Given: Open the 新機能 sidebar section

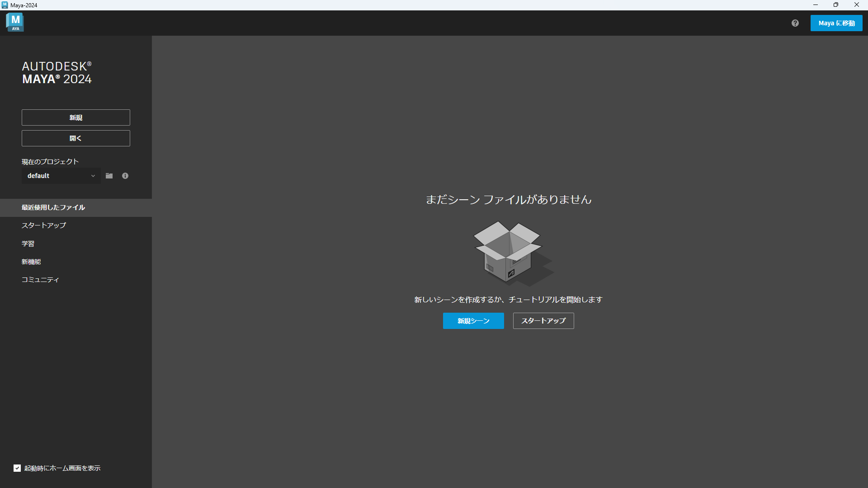Looking at the screenshot, I should (31, 262).
